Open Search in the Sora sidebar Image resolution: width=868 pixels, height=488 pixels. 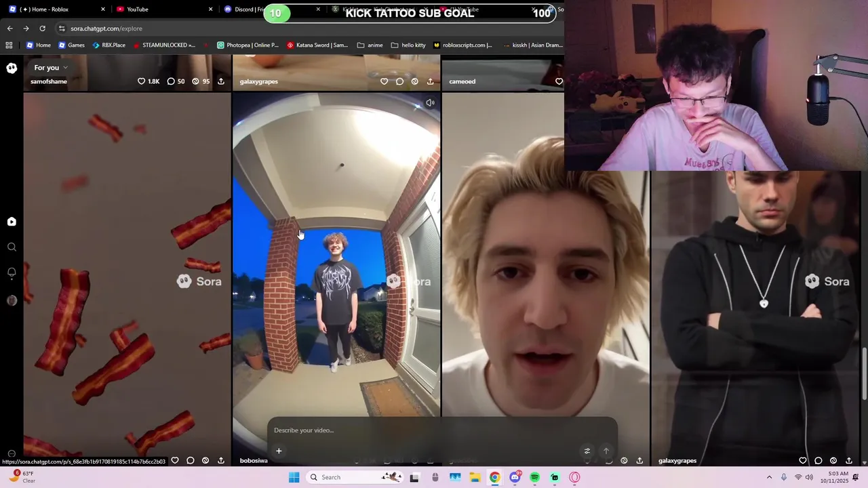tap(12, 247)
